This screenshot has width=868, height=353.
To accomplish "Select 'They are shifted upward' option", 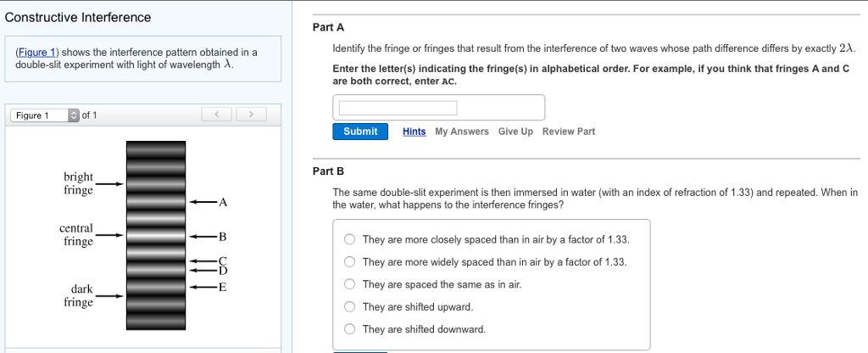I will click(x=349, y=306).
